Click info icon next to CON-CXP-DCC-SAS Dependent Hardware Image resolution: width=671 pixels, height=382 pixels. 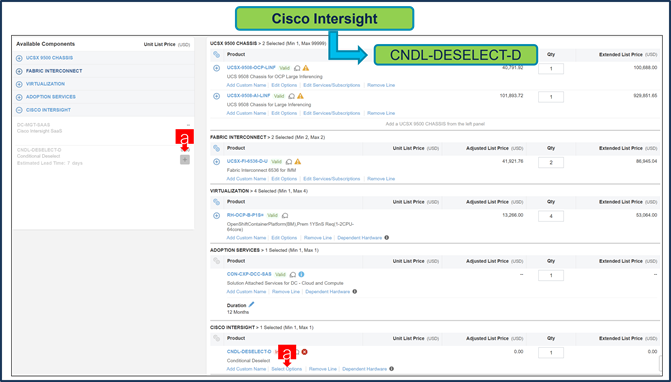[x=354, y=291]
